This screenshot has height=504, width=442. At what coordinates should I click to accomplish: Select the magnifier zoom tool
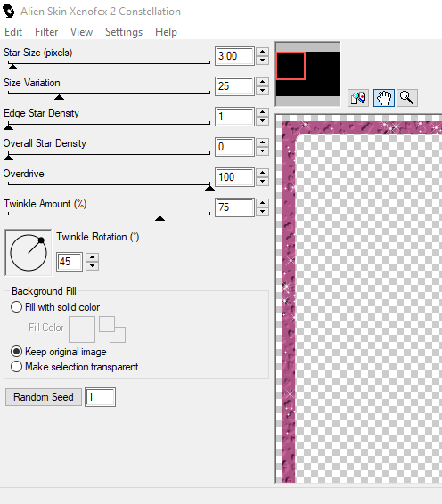[407, 98]
